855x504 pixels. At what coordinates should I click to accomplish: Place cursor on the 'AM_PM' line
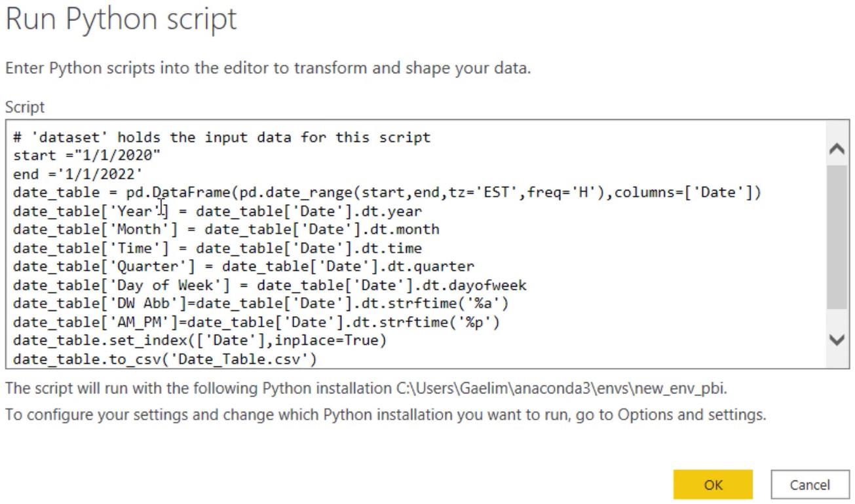click(256, 322)
